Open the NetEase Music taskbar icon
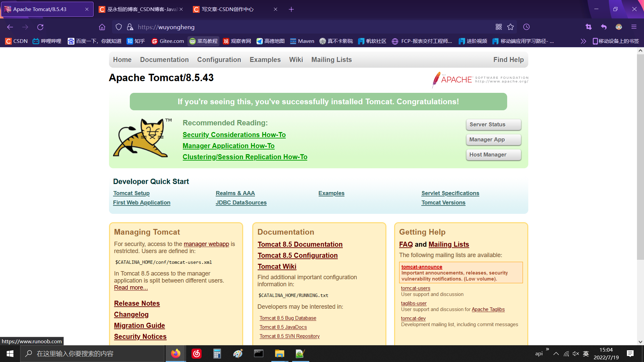This screenshot has height=362, width=644. [197, 354]
